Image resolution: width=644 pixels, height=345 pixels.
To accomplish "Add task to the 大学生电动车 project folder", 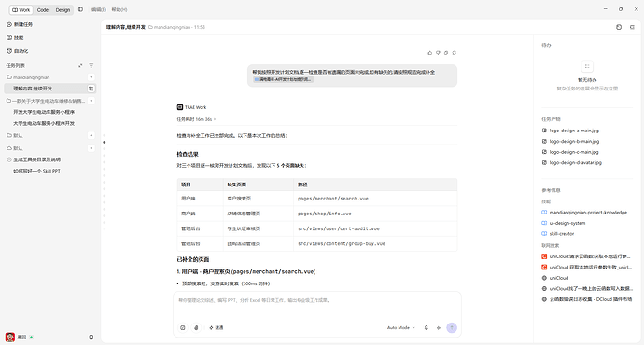I will tap(91, 101).
